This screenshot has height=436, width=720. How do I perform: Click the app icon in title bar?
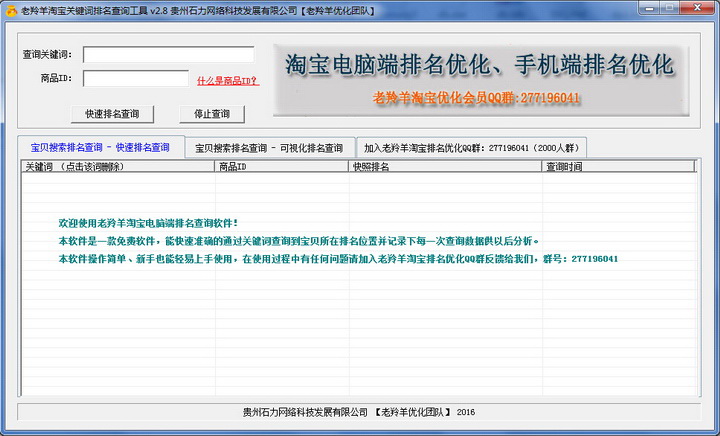coord(11,10)
